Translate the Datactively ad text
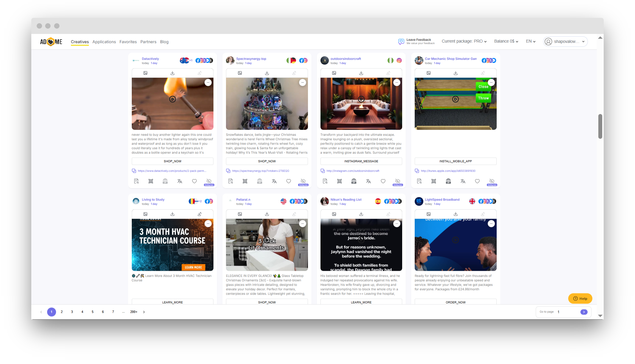 [179, 181]
